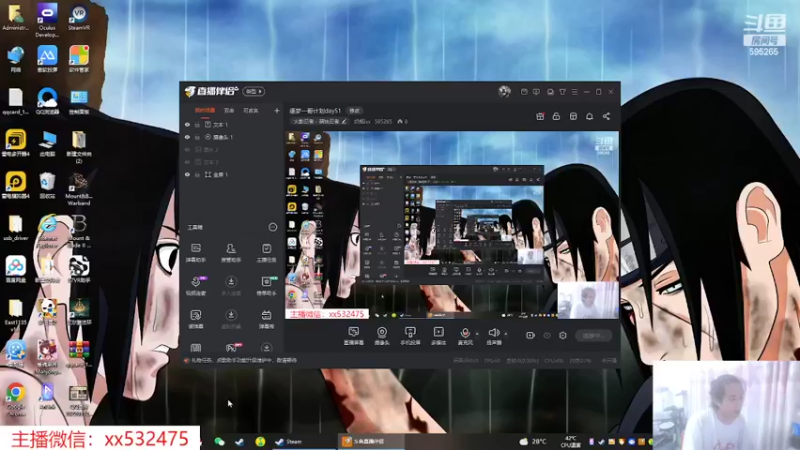
Task: Click the shirt-shaped skin icon in the title bar
Action: coord(562,92)
